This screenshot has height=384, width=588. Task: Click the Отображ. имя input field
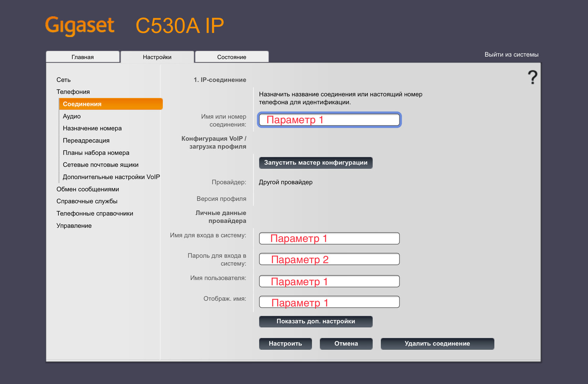(329, 302)
